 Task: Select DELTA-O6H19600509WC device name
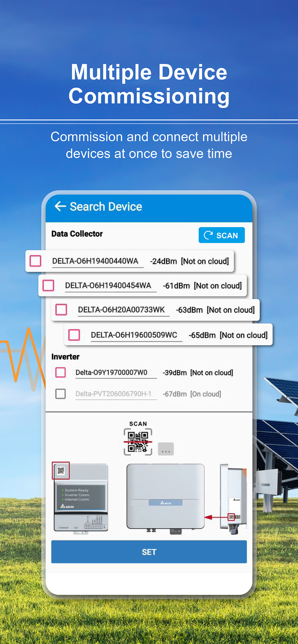tap(134, 335)
